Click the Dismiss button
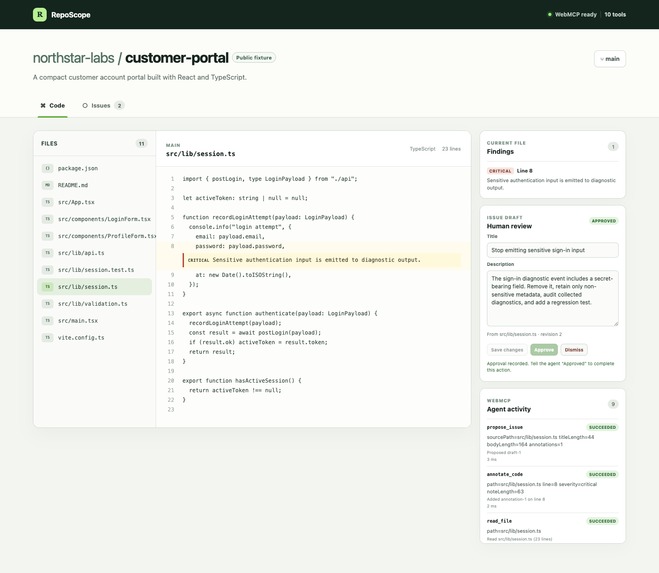Image resolution: width=659 pixels, height=573 pixels. 574,350
